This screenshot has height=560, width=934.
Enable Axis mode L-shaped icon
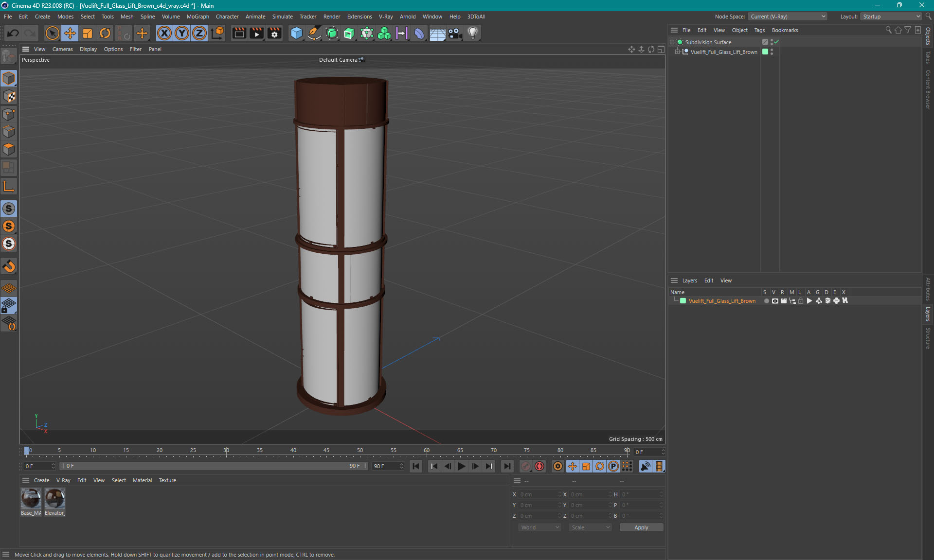(9, 187)
